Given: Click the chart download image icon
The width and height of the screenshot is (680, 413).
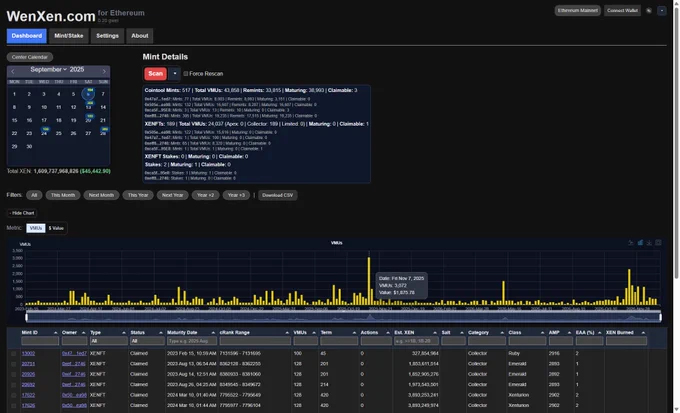Looking at the screenshot, I should [649, 243].
